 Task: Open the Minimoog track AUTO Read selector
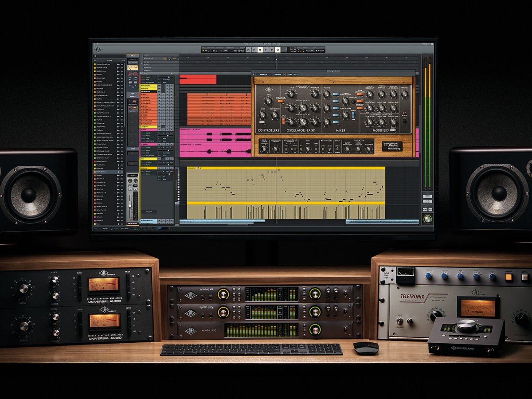coord(148,174)
